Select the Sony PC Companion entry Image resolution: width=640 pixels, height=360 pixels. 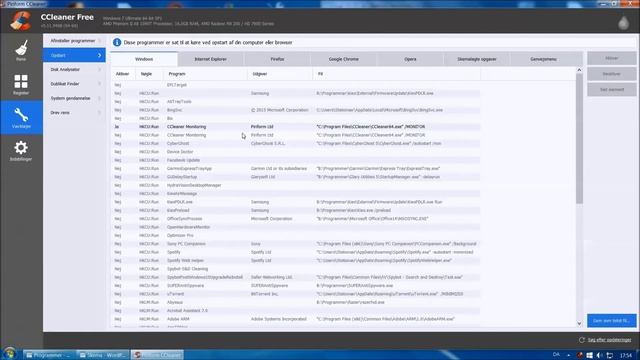pyautogui.click(x=296, y=244)
